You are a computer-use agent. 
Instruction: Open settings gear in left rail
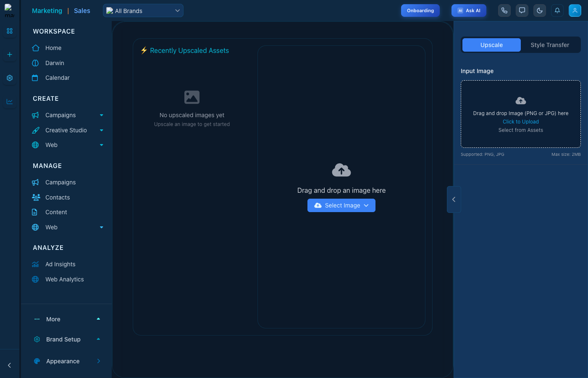point(10,78)
